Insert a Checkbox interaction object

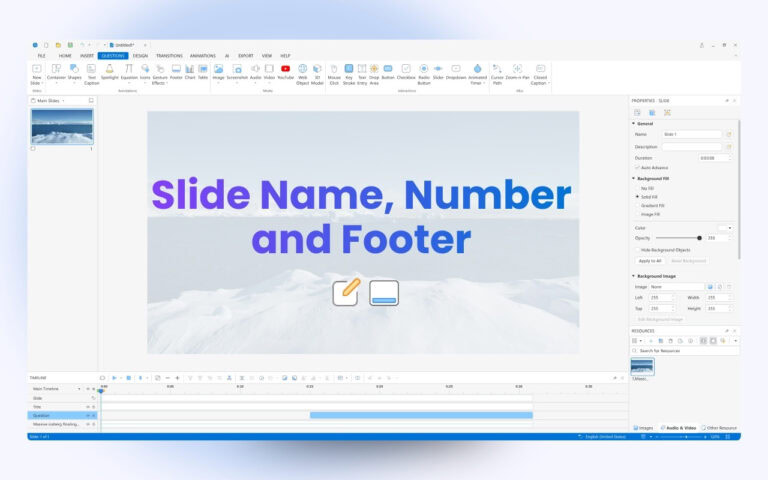[x=406, y=72]
